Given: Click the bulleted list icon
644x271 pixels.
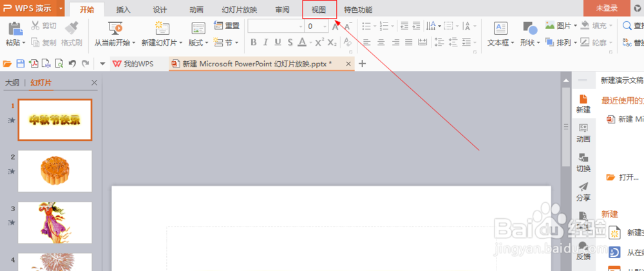Looking at the screenshot, I should [x=366, y=26].
